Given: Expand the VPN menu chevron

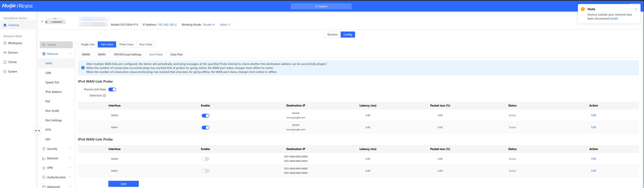Looking at the screenshot, I should click(70, 168).
